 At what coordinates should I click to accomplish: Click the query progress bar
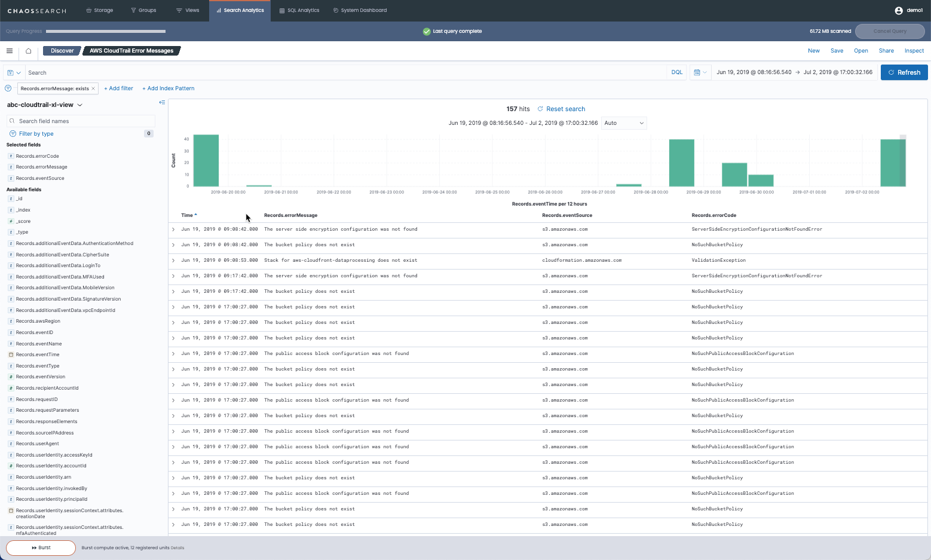[x=106, y=31]
